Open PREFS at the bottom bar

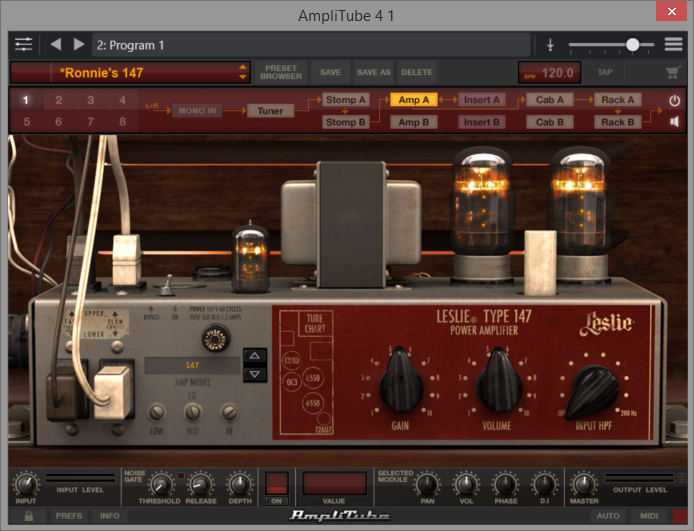coord(69,516)
